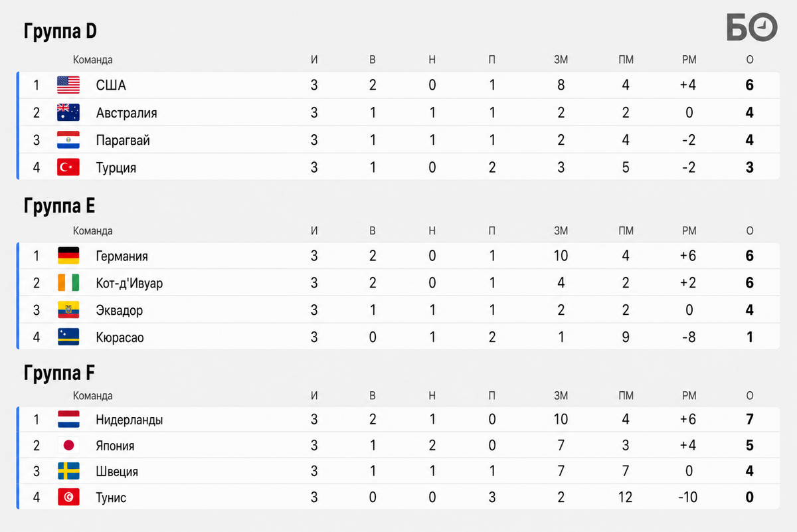
Task: Click the Группа E heading
Action: coord(60,206)
